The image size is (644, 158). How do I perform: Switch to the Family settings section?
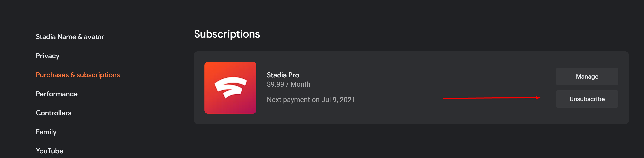46,132
